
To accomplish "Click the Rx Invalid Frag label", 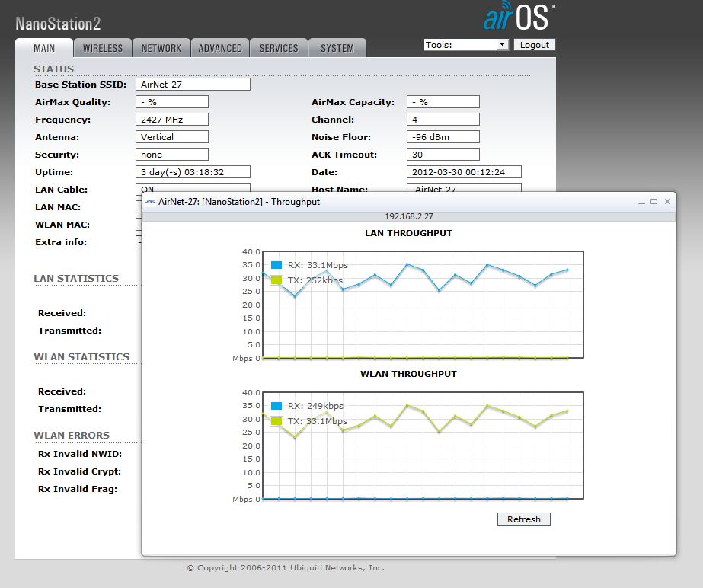I will [78, 489].
